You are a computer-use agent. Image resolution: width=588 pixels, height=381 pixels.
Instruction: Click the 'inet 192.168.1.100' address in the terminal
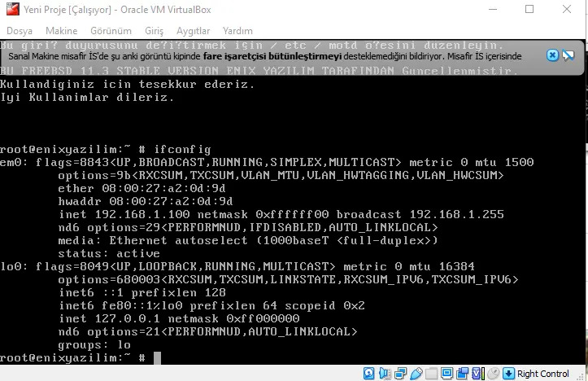click(124, 214)
